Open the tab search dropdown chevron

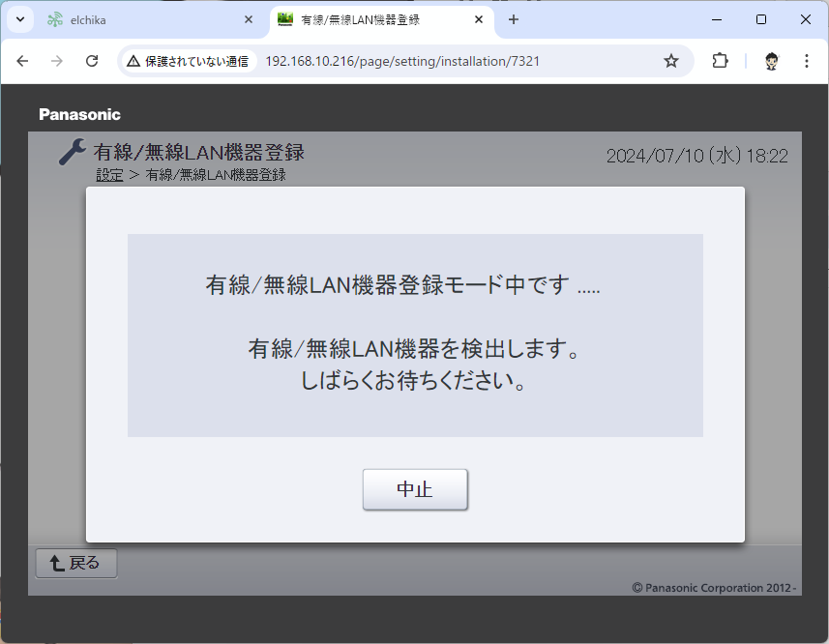(20, 19)
